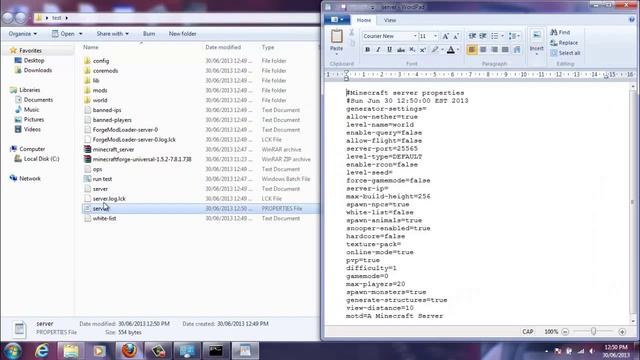Toggle Subscript formatting

click(x=412, y=50)
